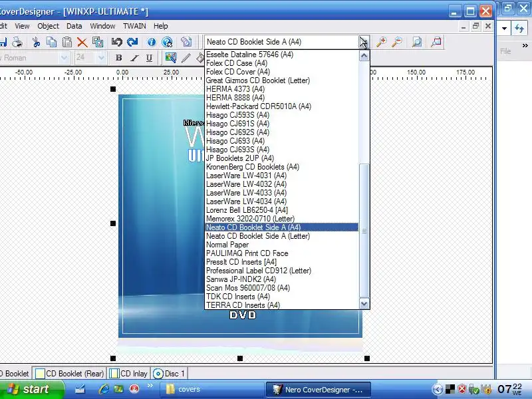The width and height of the screenshot is (532, 399).
Task: Select LaserWare LW-4031 (A4)
Action: pyautogui.click(x=246, y=176)
